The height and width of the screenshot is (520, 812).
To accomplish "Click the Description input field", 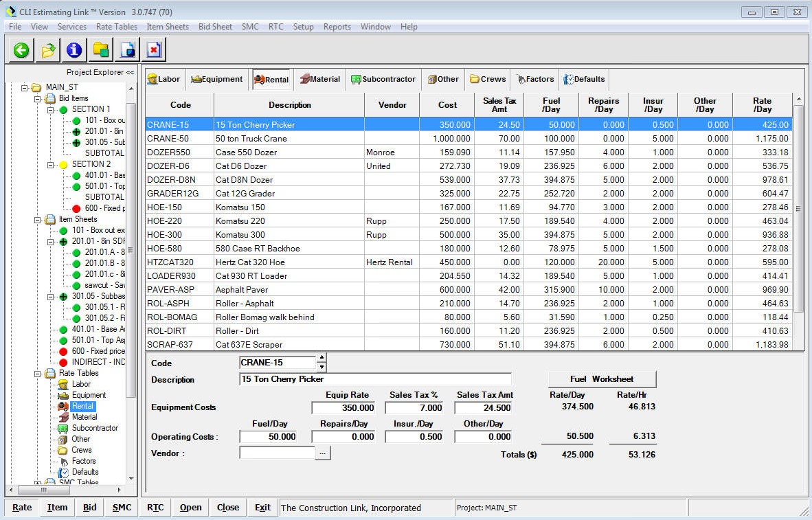I will click(x=376, y=379).
